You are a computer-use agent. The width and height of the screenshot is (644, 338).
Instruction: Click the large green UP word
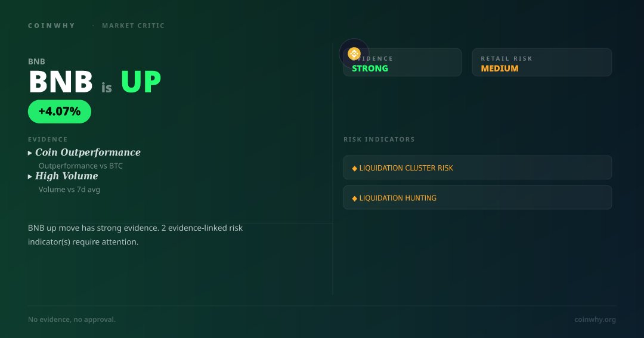coord(141,82)
